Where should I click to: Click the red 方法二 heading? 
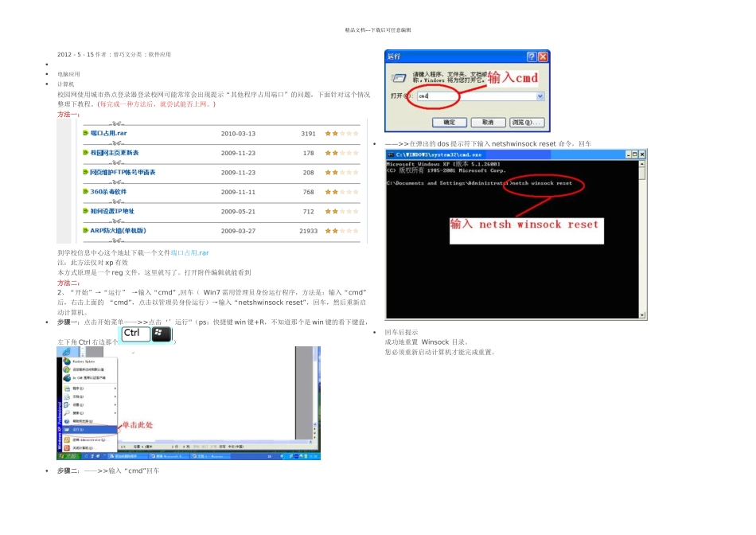click(x=68, y=283)
